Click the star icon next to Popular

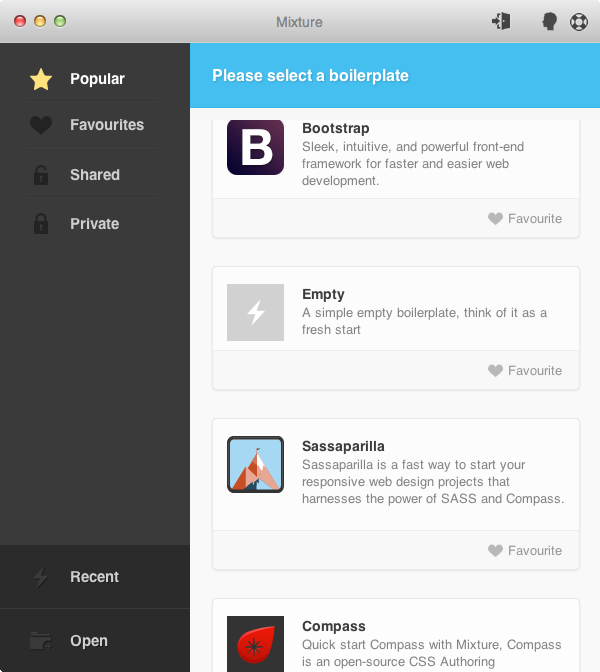(41, 79)
